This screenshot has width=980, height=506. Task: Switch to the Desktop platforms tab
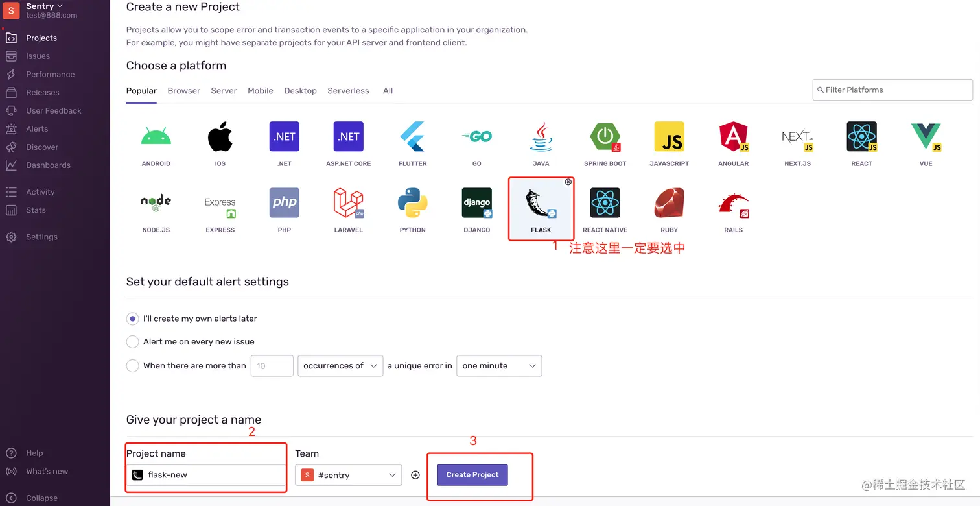[301, 91]
